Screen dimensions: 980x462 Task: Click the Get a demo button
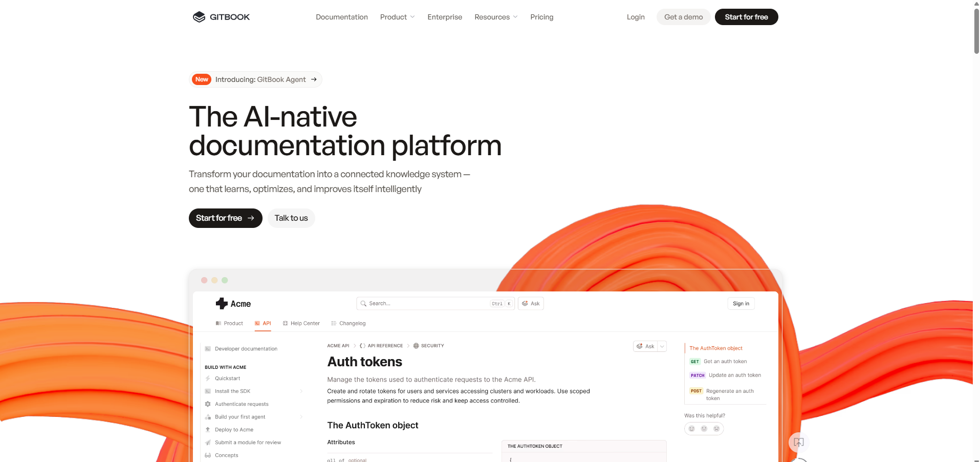(x=684, y=17)
